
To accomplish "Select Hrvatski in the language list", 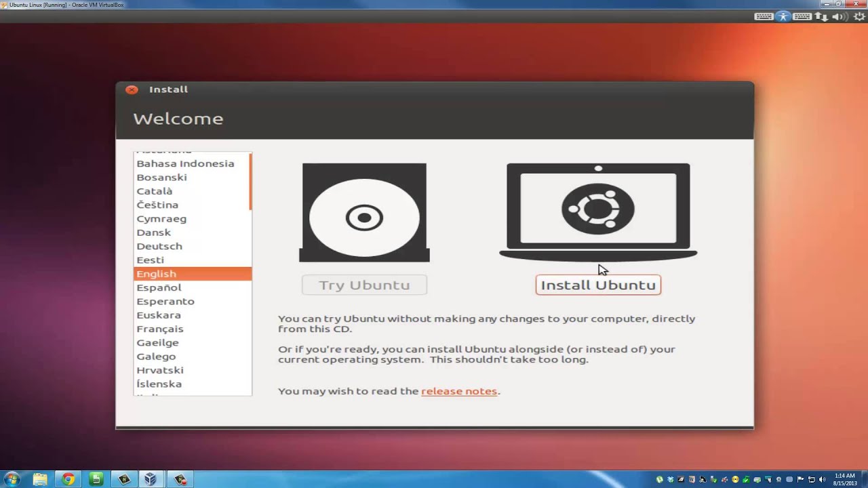I will pos(192,370).
